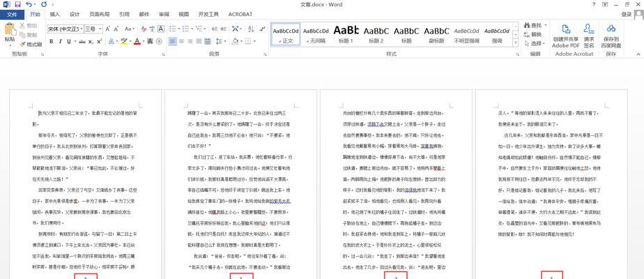Switch to Page Layout (页面布局) tab
Viewport: 644px width, 279px height.
tap(100, 15)
